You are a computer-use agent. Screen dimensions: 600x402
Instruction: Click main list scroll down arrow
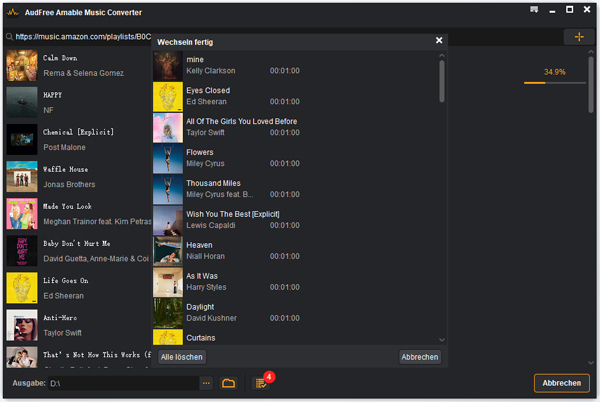coord(591,363)
